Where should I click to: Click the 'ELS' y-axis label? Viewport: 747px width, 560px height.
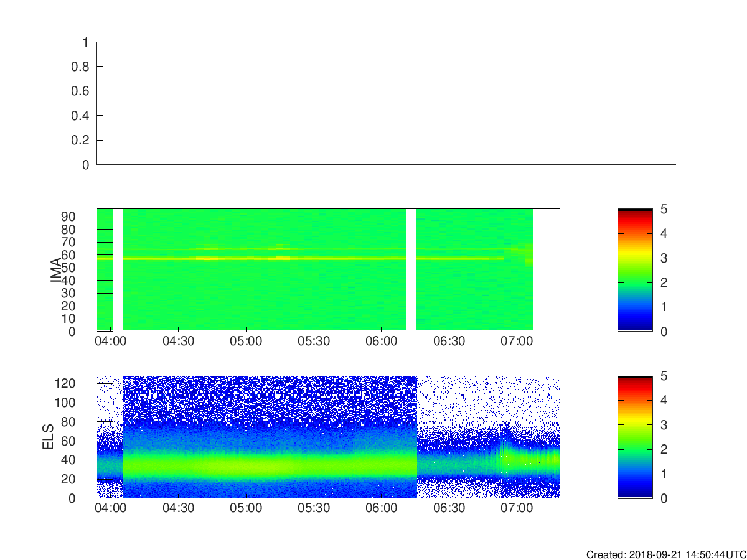point(48,437)
